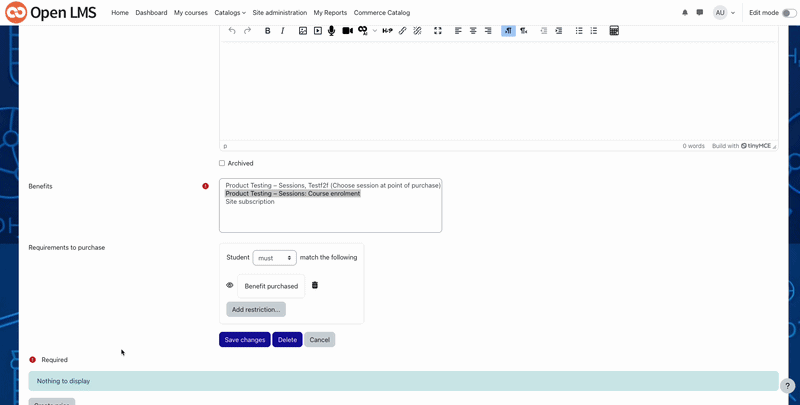Increase indent in the editor
Screen dimensions: 800x405
(x=559, y=31)
